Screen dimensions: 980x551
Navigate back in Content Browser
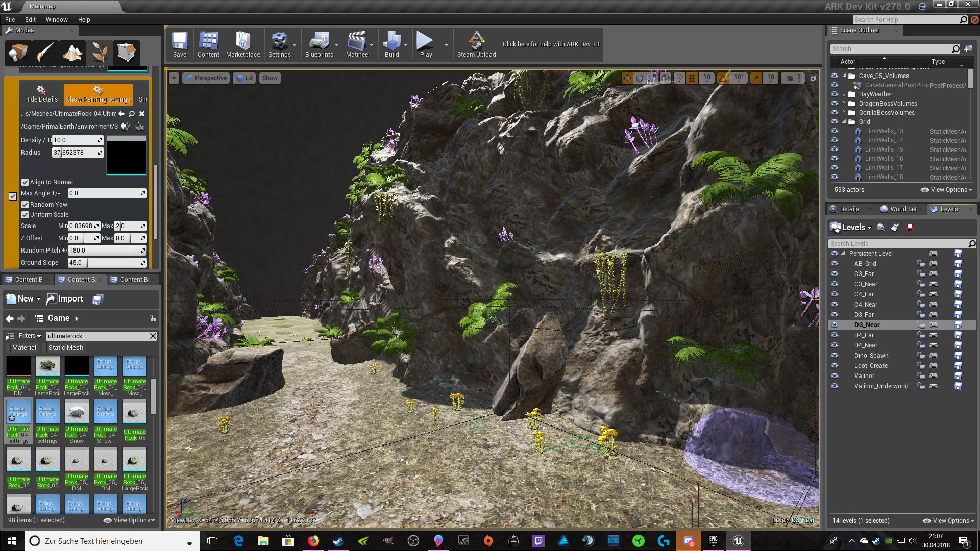point(10,319)
